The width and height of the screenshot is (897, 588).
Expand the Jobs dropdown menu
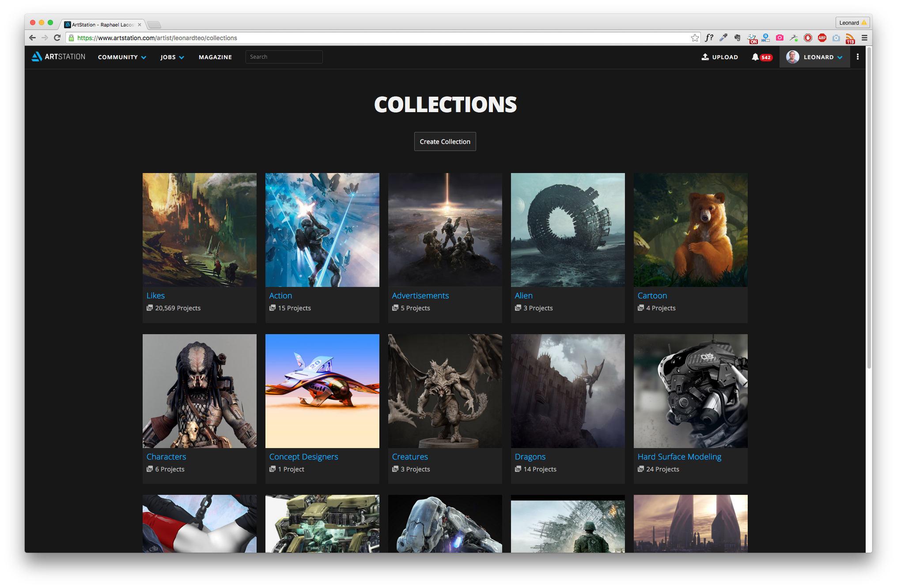(x=172, y=57)
